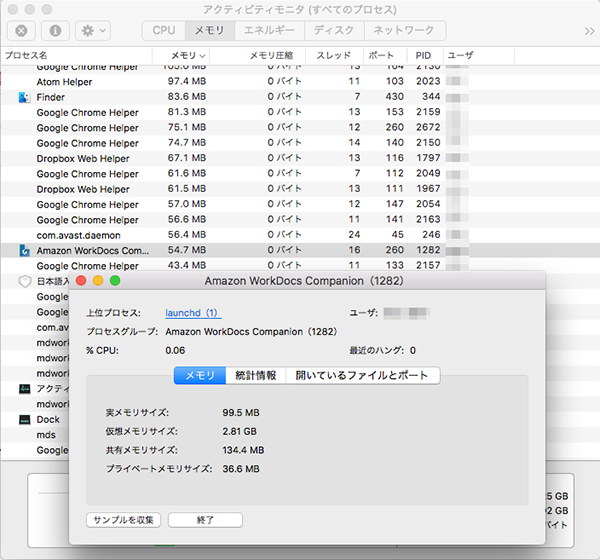Switch to the ネットワーク tab
The image size is (600, 560).
(404, 30)
